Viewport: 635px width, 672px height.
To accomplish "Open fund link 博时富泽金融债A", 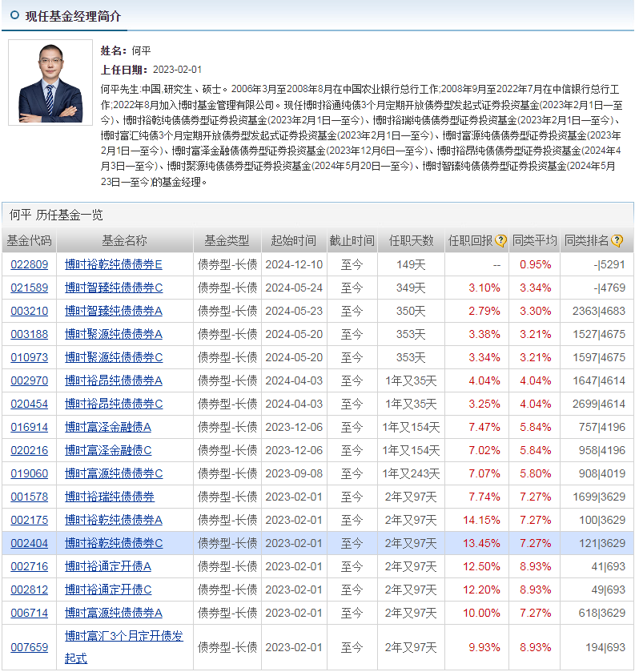I will [108, 427].
